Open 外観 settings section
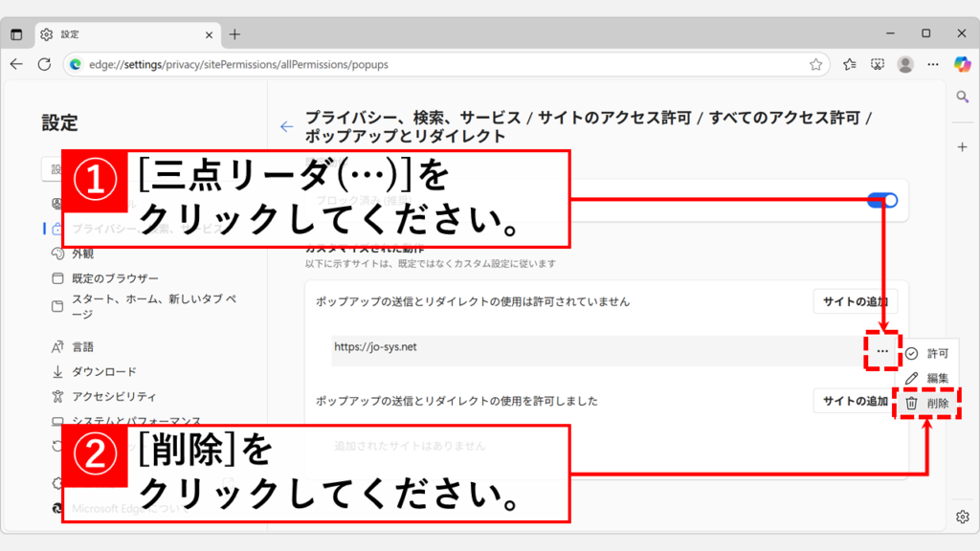This screenshot has width=980, height=551. (x=82, y=253)
